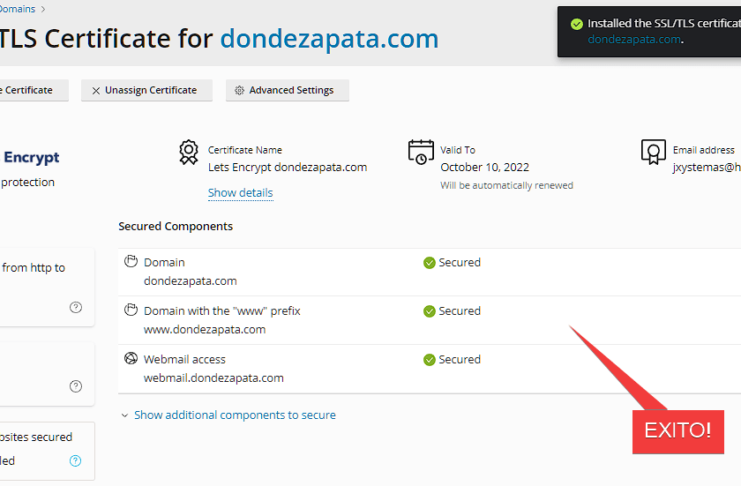Click the green check in success notification

575,23
